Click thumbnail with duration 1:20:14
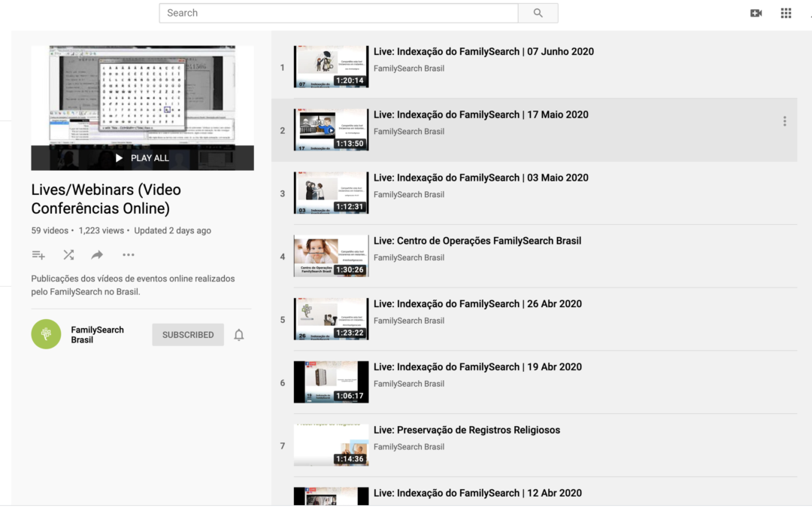The height and width of the screenshot is (508, 812). (332, 67)
